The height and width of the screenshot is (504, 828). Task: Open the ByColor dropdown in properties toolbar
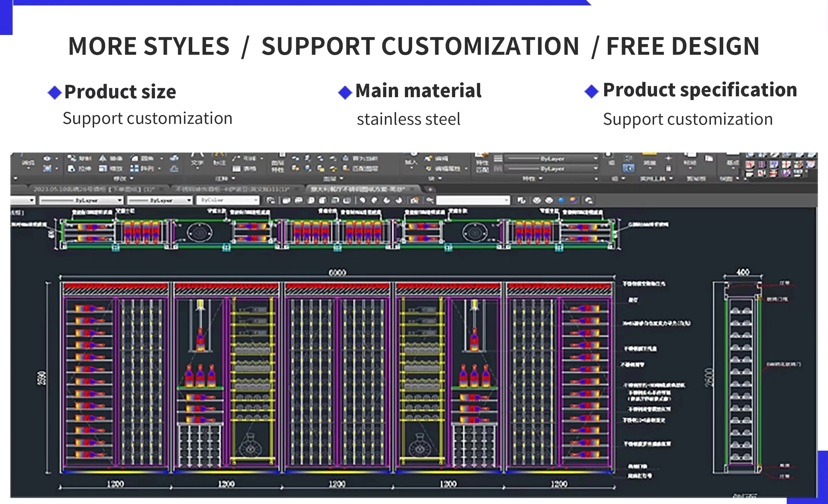(256, 200)
